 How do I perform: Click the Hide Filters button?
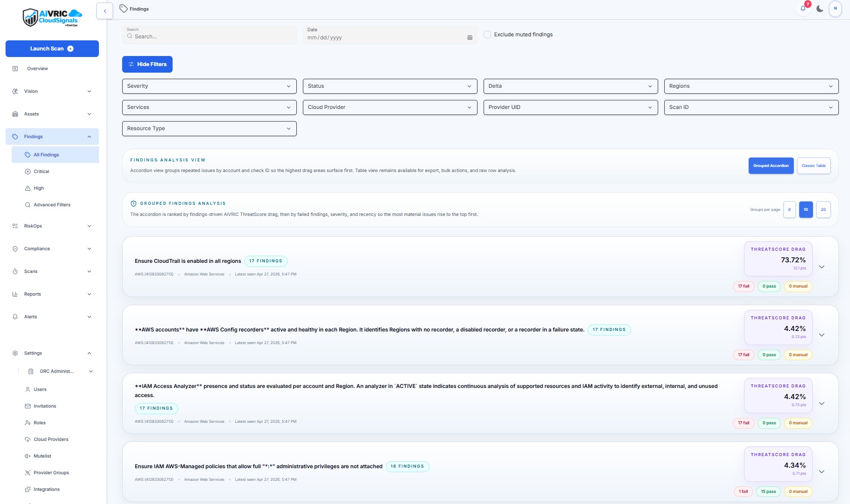(x=147, y=64)
